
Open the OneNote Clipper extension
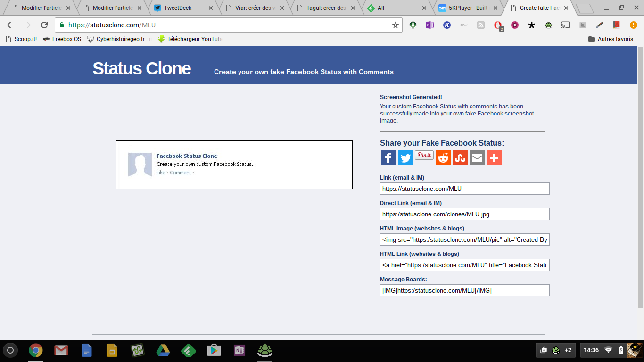pyautogui.click(x=429, y=25)
